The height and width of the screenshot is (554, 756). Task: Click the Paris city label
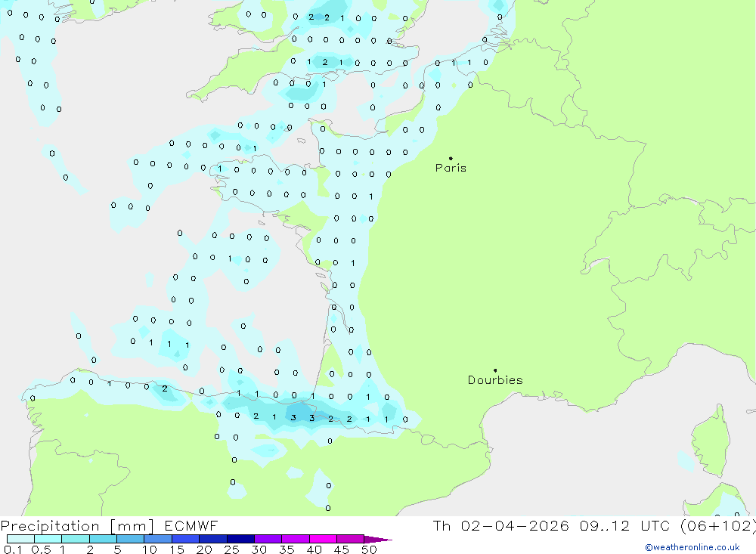[x=451, y=168]
